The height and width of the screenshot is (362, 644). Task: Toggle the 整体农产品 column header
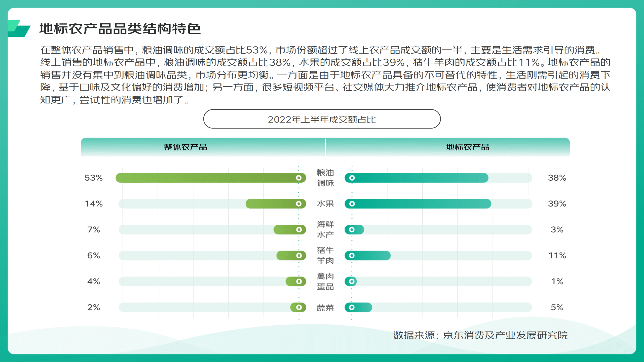click(x=186, y=148)
